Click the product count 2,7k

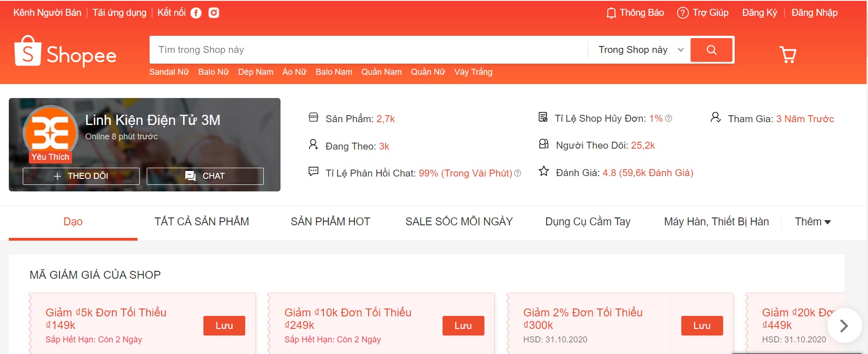pos(385,119)
